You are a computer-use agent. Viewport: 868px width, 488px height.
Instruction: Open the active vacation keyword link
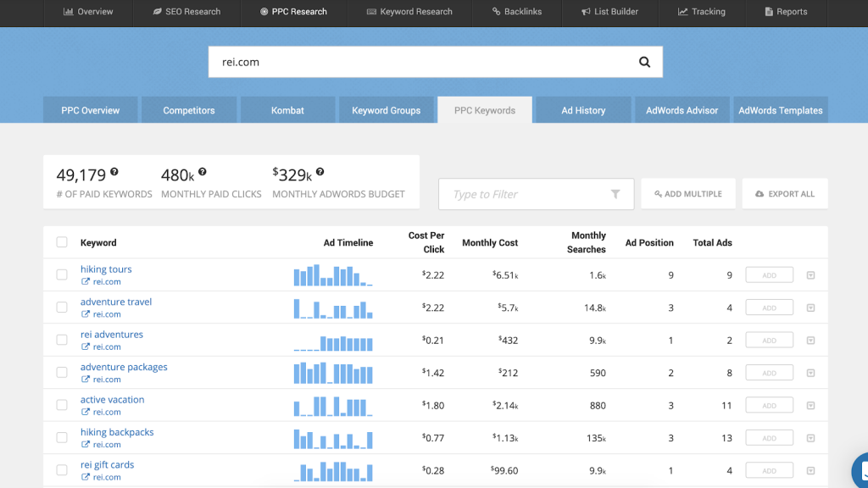point(113,400)
